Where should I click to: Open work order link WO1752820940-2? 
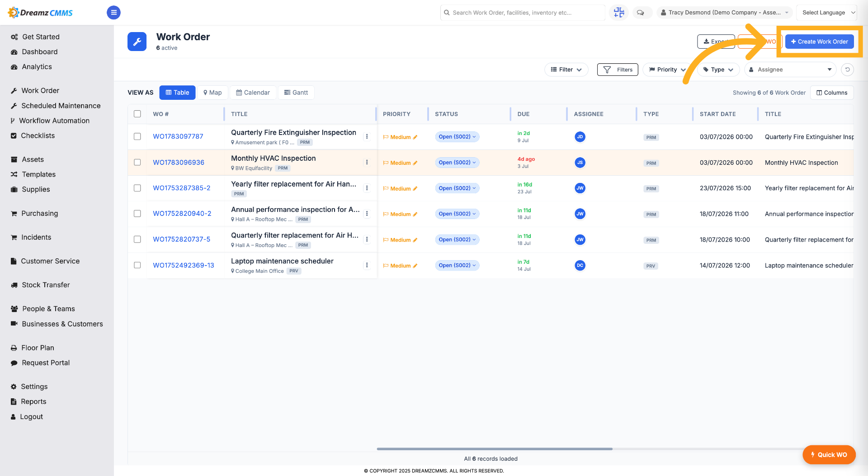pyautogui.click(x=182, y=214)
